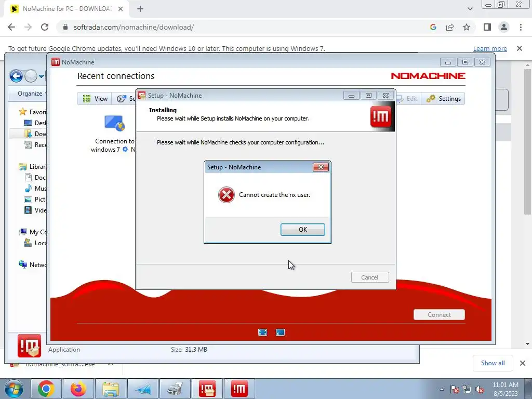
Task: Click the red error icon in dialog
Action: coord(227,195)
